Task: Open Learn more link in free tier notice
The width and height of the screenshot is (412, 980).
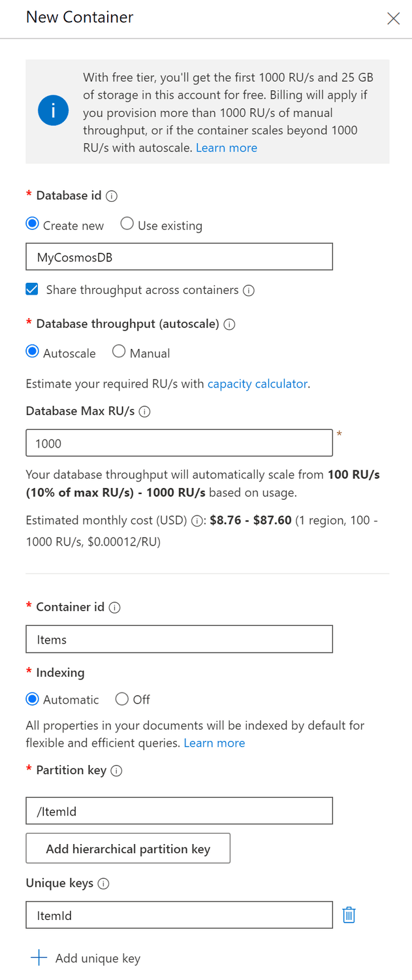Action: pos(227,148)
